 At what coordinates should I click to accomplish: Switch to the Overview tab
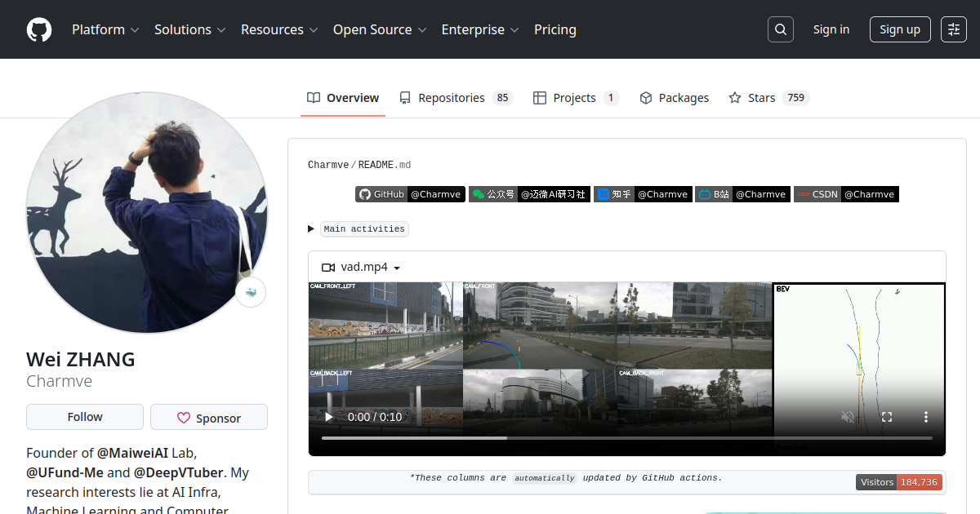[343, 98]
